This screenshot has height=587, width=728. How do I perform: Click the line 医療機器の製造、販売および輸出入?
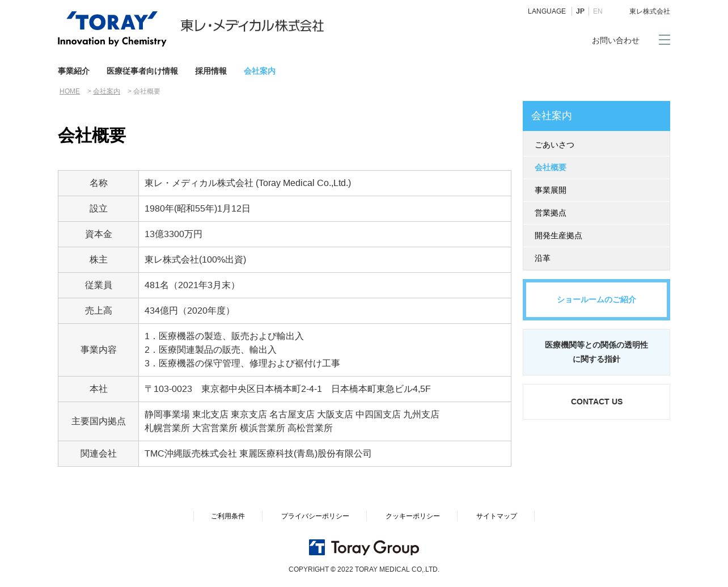pyautogui.click(x=225, y=336)
